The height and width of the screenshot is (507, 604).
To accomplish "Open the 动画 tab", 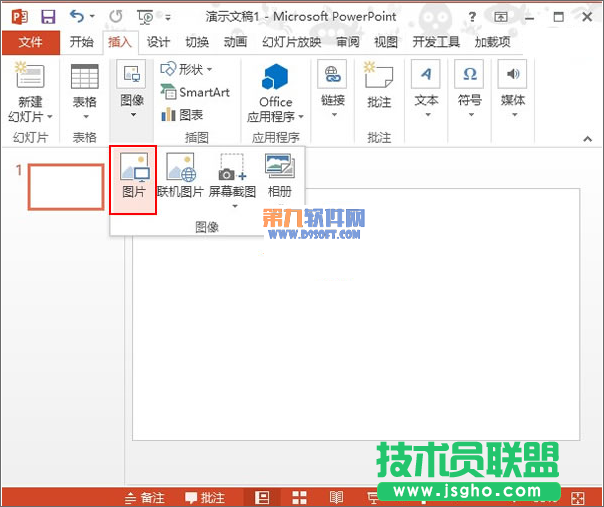I will [x=235, y=42].
